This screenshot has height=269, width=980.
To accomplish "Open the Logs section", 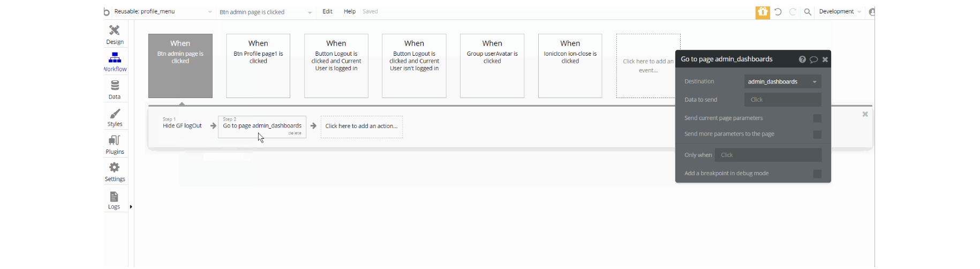I will coord(114,200).
